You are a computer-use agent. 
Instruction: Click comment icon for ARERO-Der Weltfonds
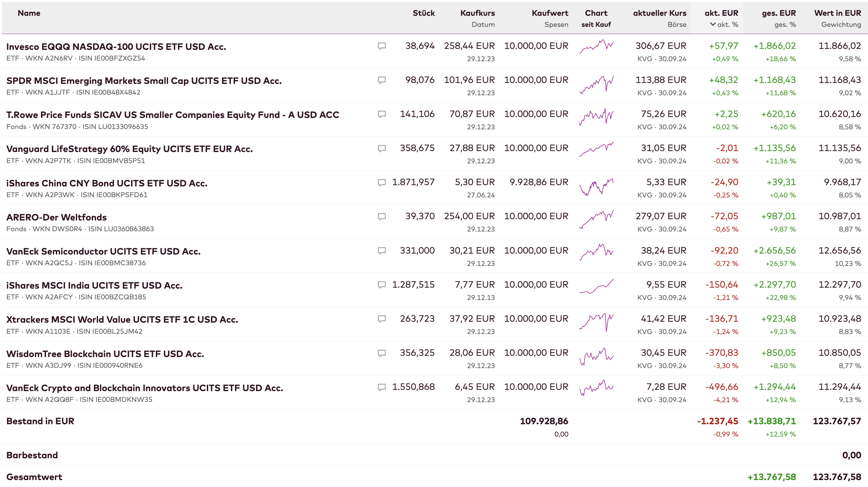point(381,216)
